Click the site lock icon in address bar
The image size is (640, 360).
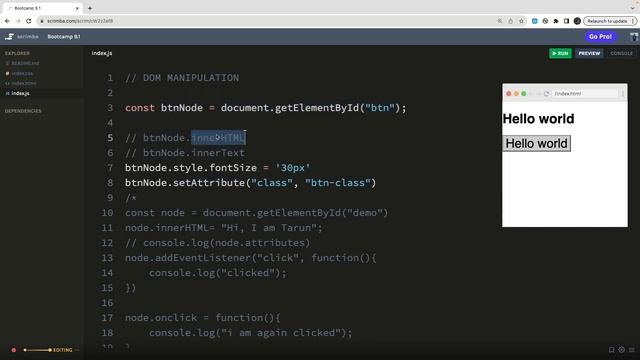pyautogui.click(x=42, y=21)
